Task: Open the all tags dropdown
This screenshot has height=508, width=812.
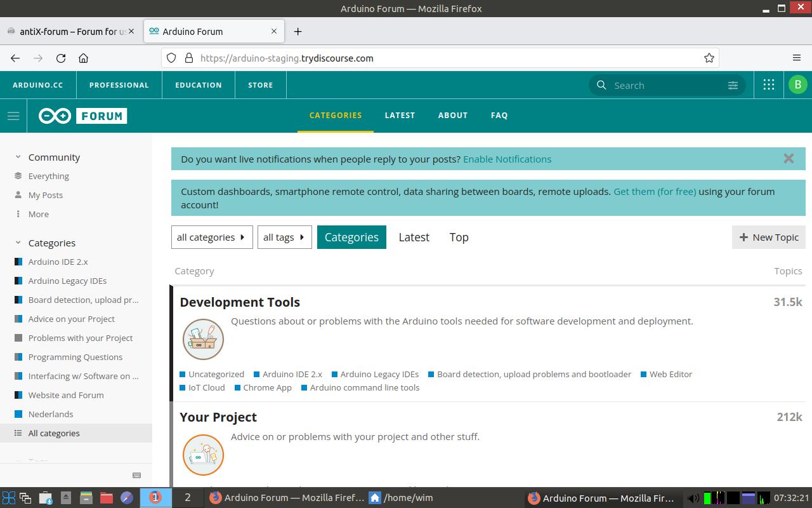Action: point(284,237)
